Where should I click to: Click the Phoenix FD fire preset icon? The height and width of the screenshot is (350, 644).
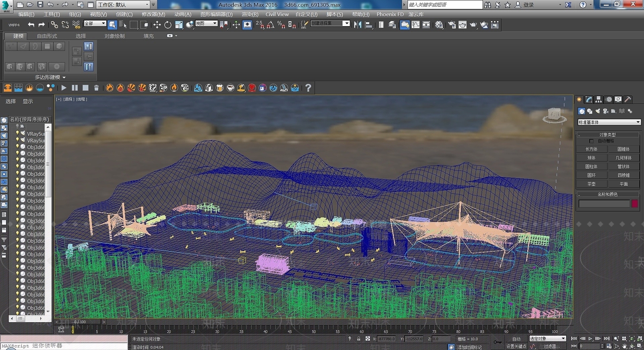click(110, 88)
